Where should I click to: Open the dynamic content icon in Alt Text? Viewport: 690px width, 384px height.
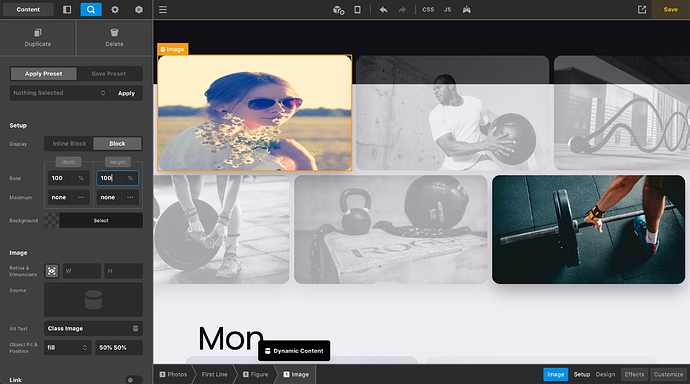coord(136,329)
